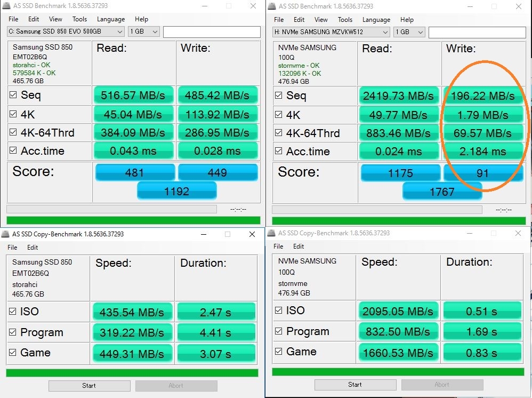532x398 pixels.
Task: Click the empty text field in the NVMe benchmark window
Action: 478,32
